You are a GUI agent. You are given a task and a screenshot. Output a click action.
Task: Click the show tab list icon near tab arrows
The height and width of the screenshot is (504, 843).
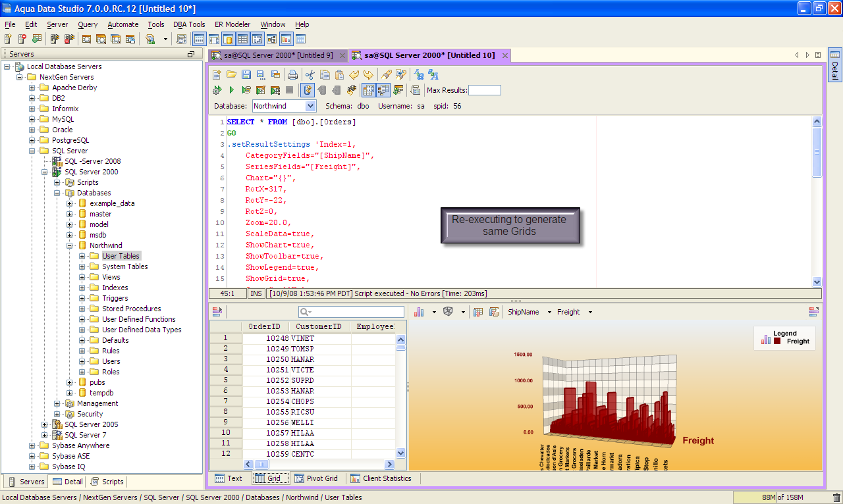(x=818, y=55)
